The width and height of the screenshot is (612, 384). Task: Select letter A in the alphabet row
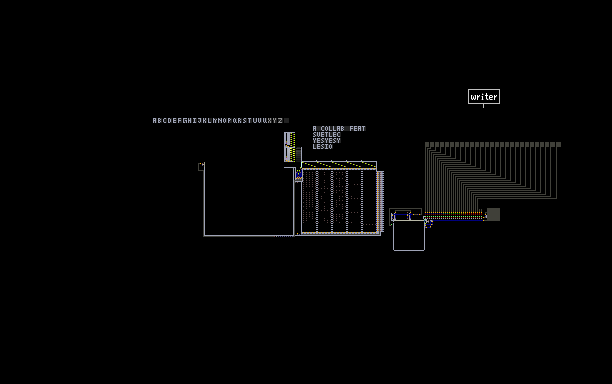pyautogui.click(x=155, y=121)
